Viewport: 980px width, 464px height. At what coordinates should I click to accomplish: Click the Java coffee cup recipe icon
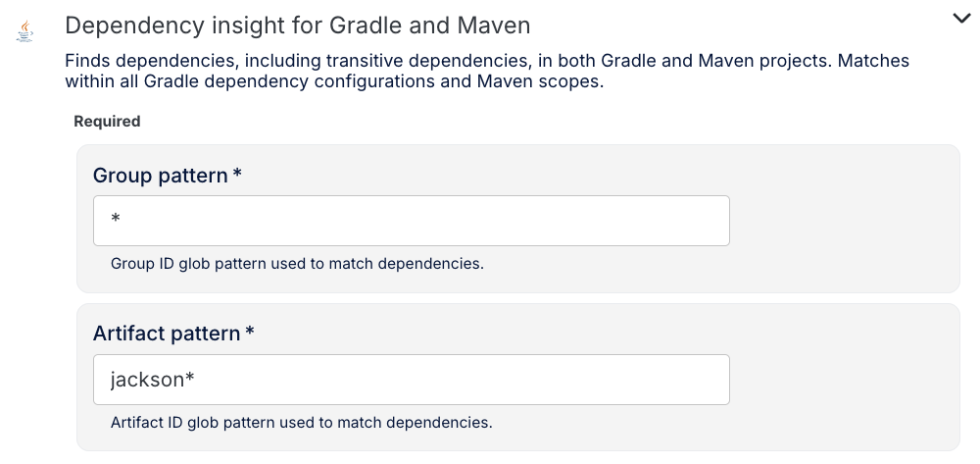(24, 31)
